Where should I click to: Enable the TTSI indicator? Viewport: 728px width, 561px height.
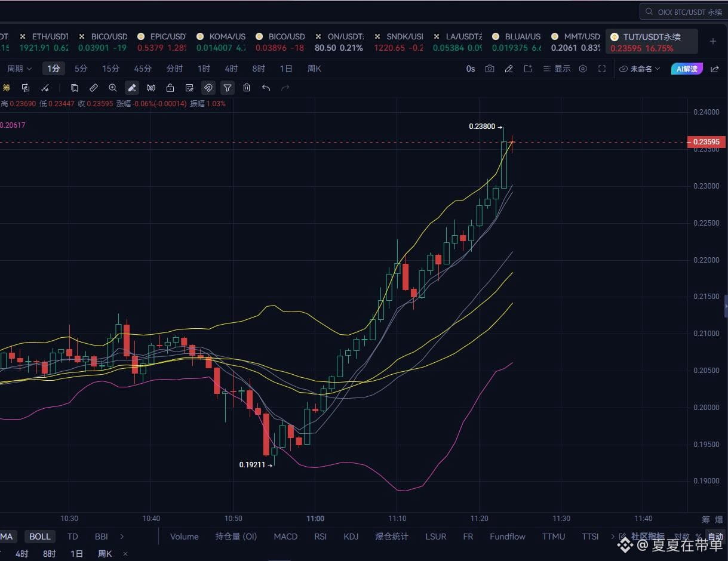590,537
